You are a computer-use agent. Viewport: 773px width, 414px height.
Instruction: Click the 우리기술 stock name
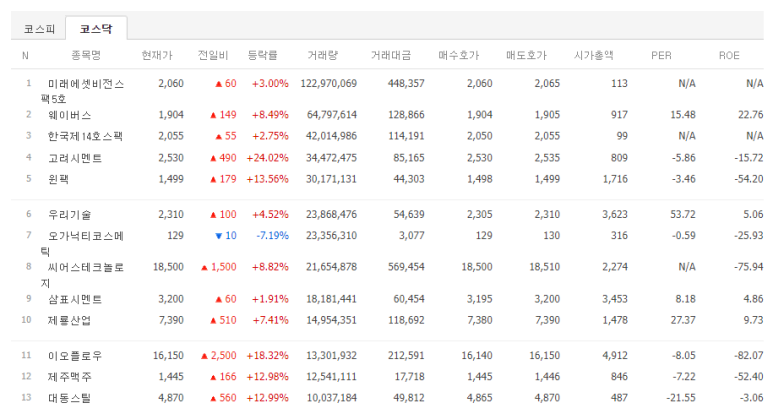click(x=70, y=215)
